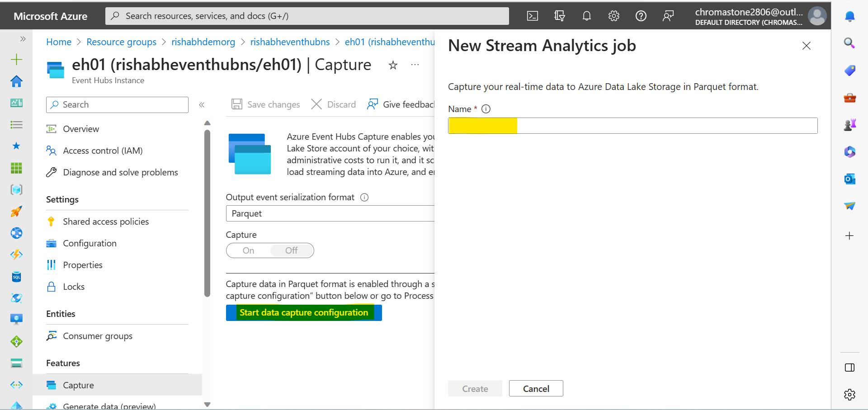Open Directories and subscriptions filter icon
Image resolution: width=868 pixels, height=410 pixels.
pos(560,16)
